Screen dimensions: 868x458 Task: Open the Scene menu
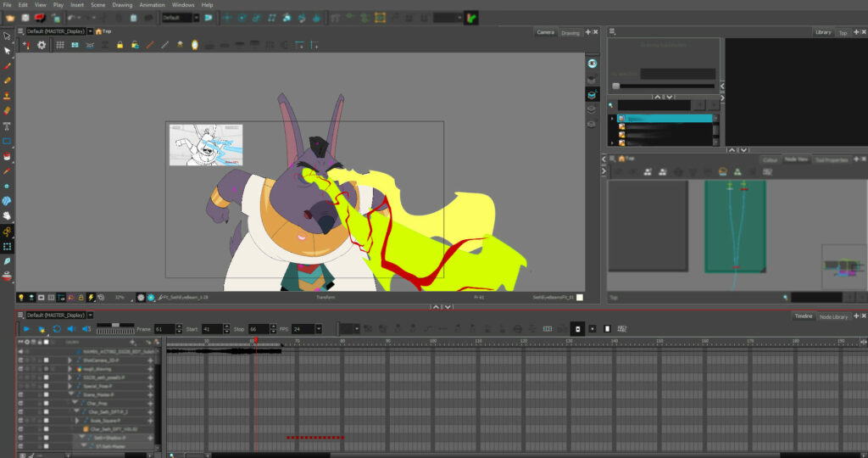98,5
